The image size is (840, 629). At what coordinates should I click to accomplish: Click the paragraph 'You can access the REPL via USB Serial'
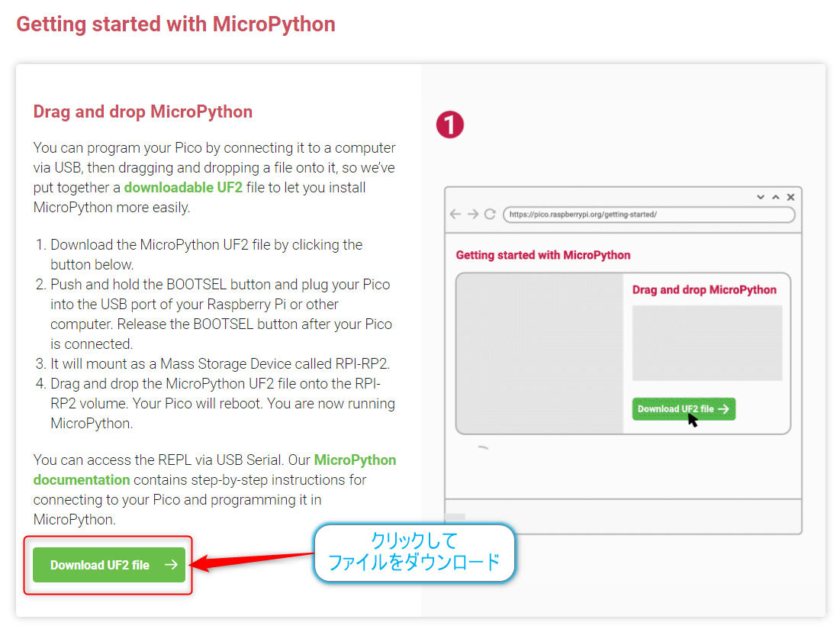point(214,490)
